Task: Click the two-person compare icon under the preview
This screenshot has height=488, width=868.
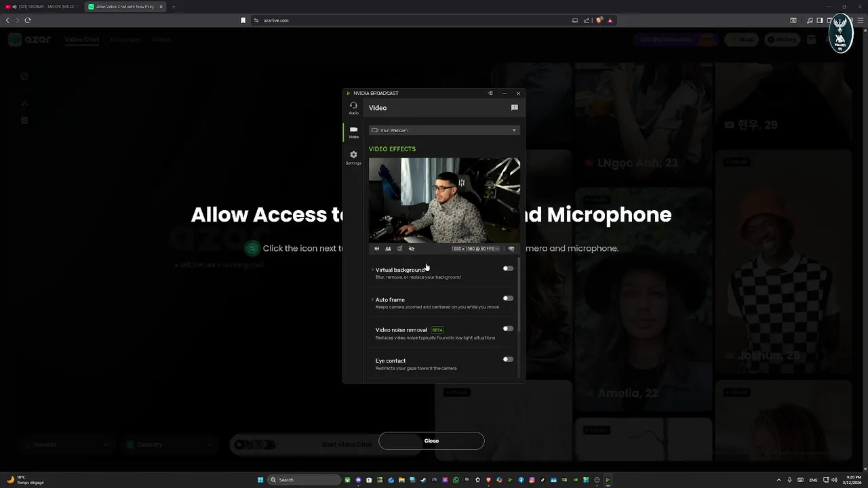Action: click(x=388, y=249)
